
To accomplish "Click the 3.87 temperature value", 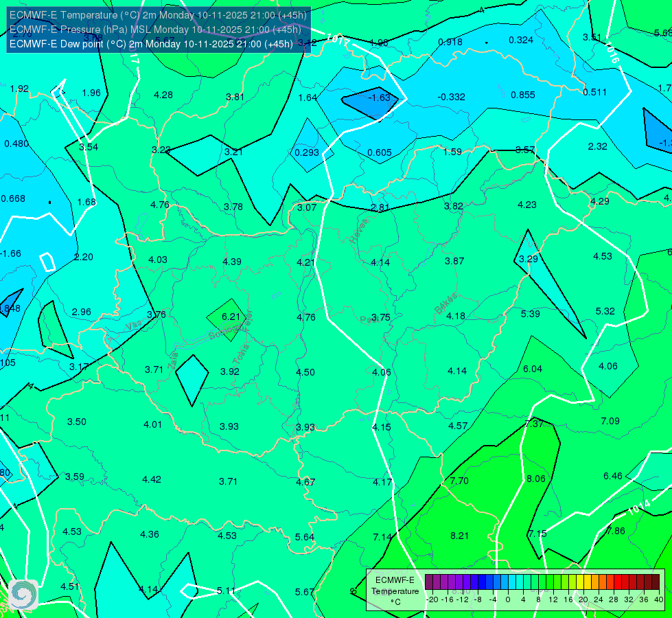I will pyautogui.click(x=454, y=261).
